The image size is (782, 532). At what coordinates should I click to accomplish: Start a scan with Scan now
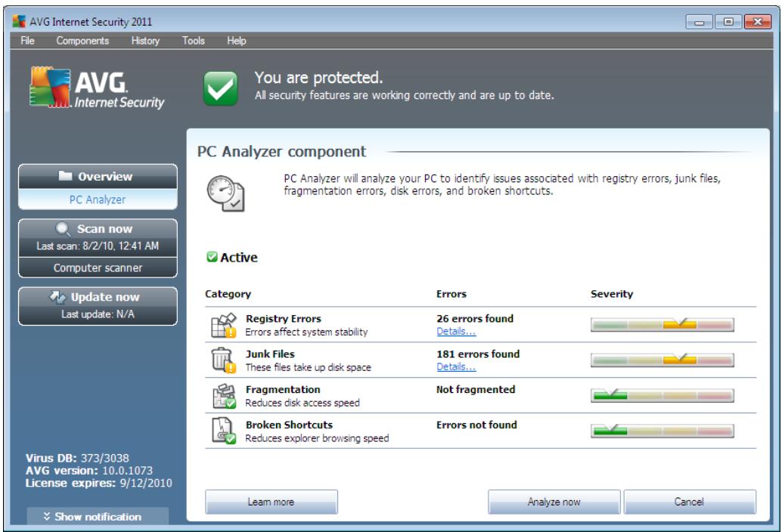tap(98, 237)
